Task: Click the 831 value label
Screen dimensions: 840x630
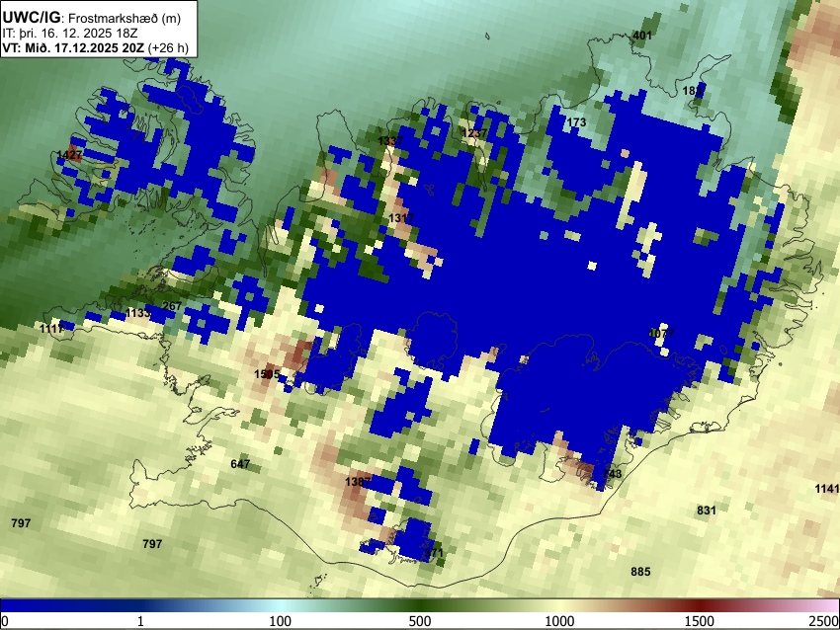Action: (x=706, y=511)
